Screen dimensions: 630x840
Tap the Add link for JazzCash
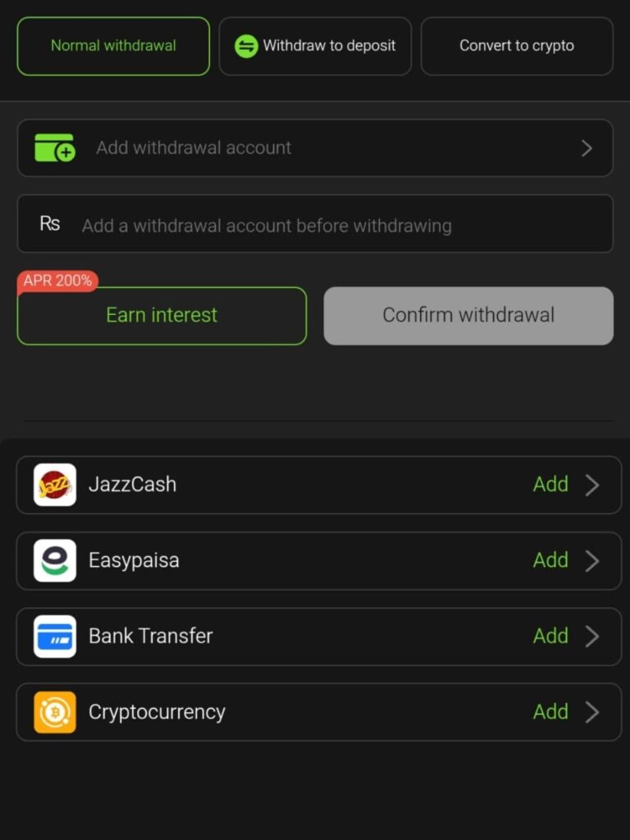pyautogui.click(x=550, y=485)
